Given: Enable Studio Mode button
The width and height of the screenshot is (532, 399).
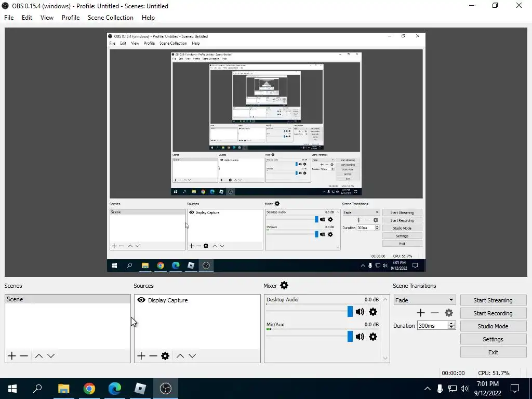Looking at the screenshot, I should (493, 326).
